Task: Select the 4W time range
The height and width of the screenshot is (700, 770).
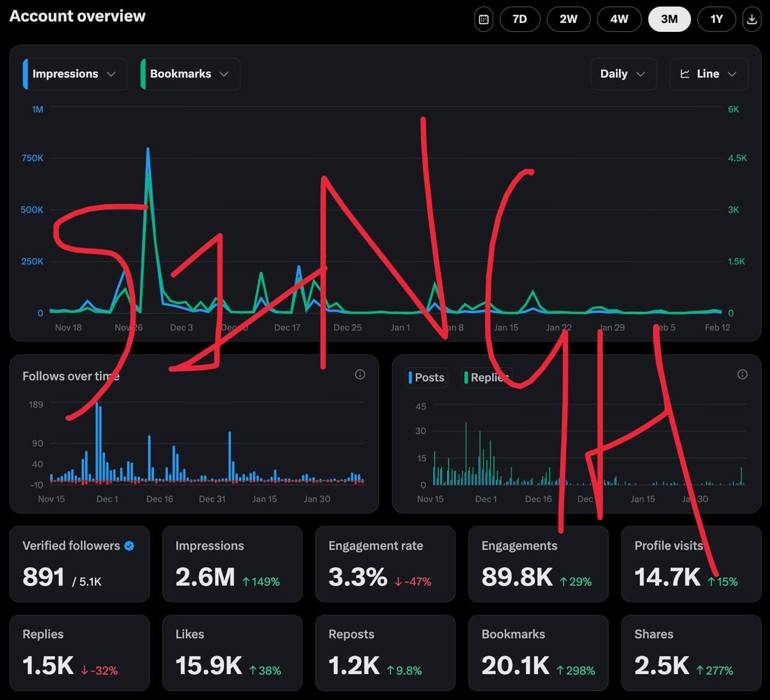Action: click(x=619, y=19)
